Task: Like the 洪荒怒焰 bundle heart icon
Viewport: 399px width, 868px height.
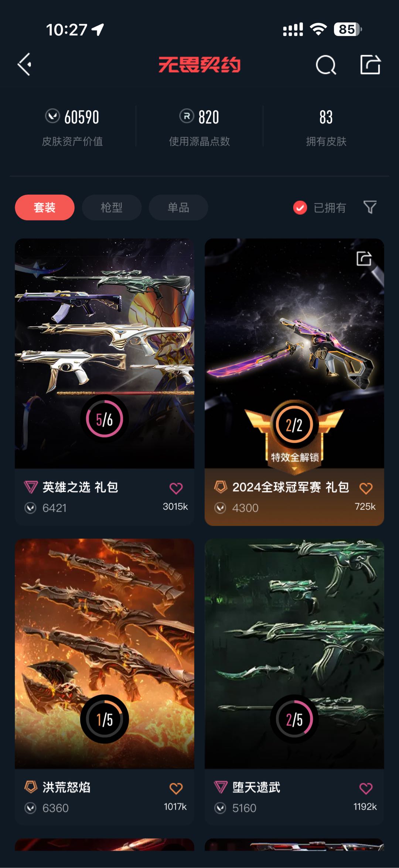Action: [176, 788]
